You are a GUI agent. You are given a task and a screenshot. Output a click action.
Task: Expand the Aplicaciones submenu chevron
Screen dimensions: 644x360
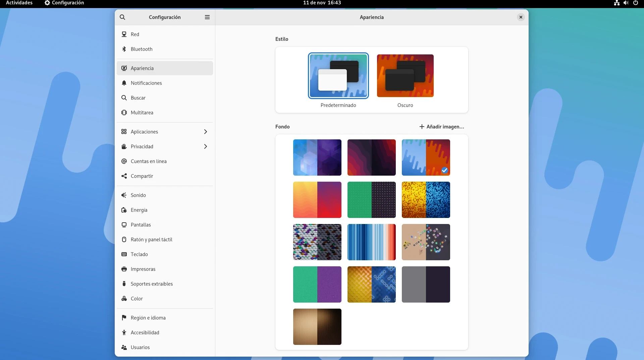[205, 132]
